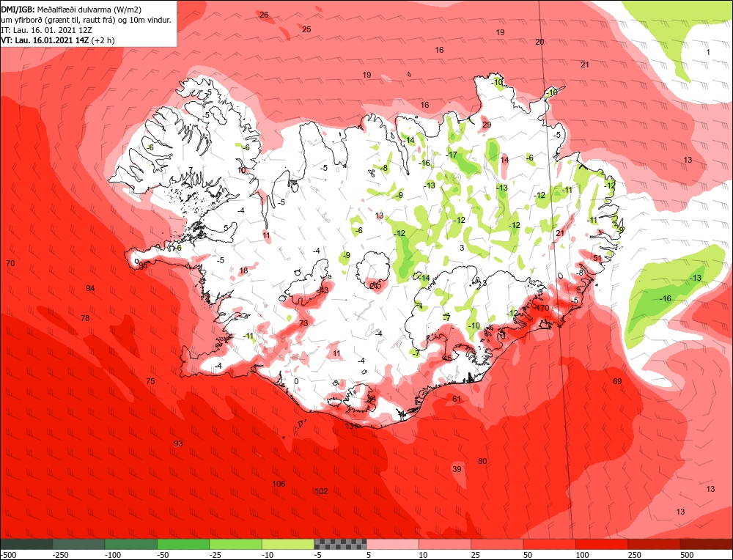Pick the legend swatch between 25 and 50
This screenshot has height=560, width=733.
(498, 544)
